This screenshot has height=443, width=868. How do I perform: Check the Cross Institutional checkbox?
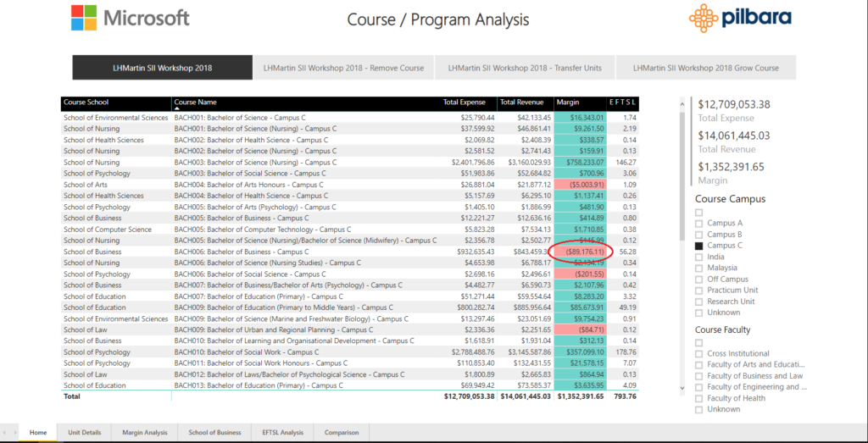(698, 354)
